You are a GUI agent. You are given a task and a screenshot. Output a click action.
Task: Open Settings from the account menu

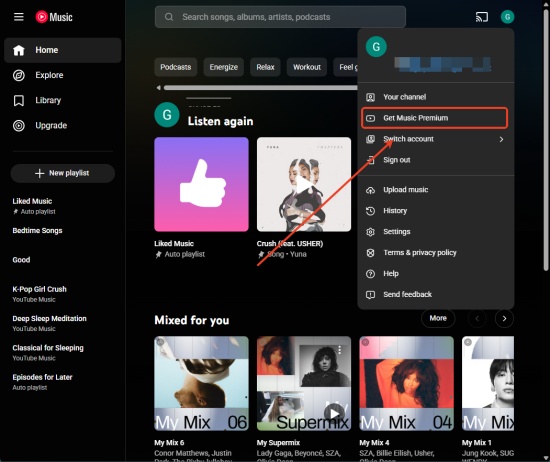(436, 232)
